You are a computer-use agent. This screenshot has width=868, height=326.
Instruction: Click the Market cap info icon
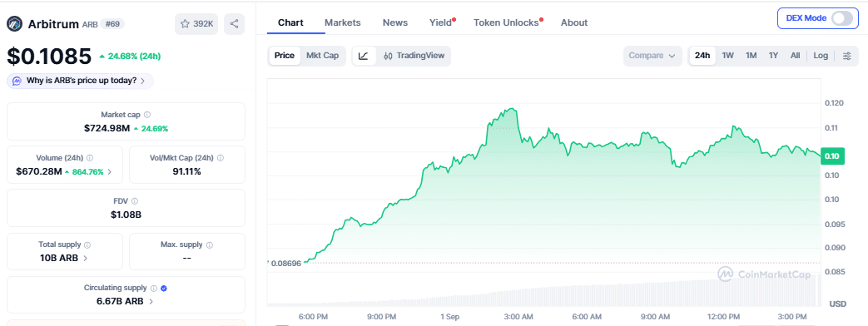pyautogui.click(x=146, y=115)
